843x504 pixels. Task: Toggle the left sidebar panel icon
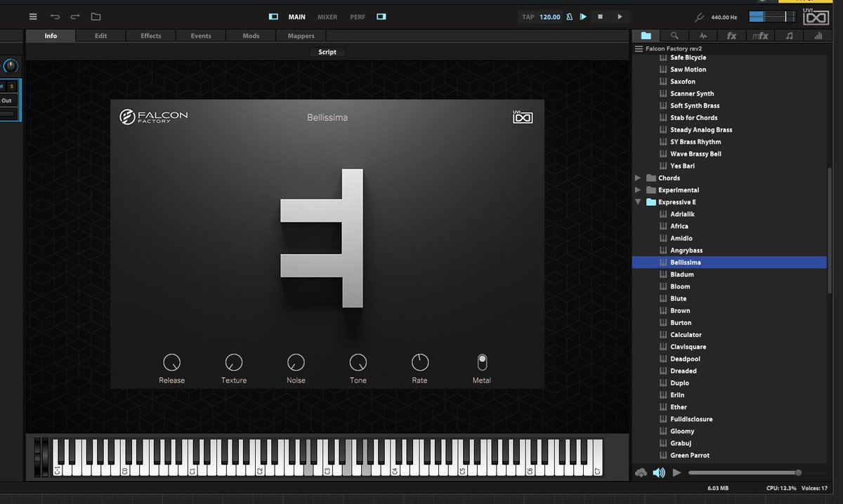pyautogui.click(x=274, y=17)
